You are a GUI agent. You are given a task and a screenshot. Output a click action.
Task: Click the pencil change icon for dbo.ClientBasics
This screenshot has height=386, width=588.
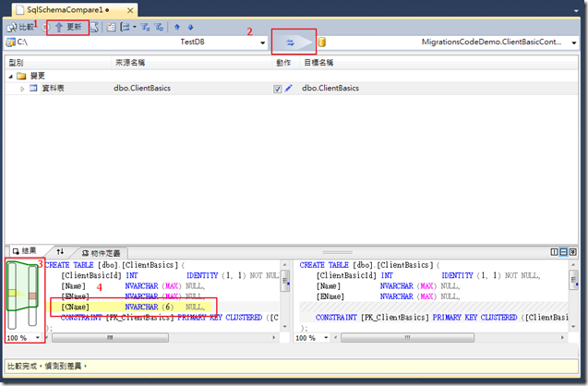point(288,89)
